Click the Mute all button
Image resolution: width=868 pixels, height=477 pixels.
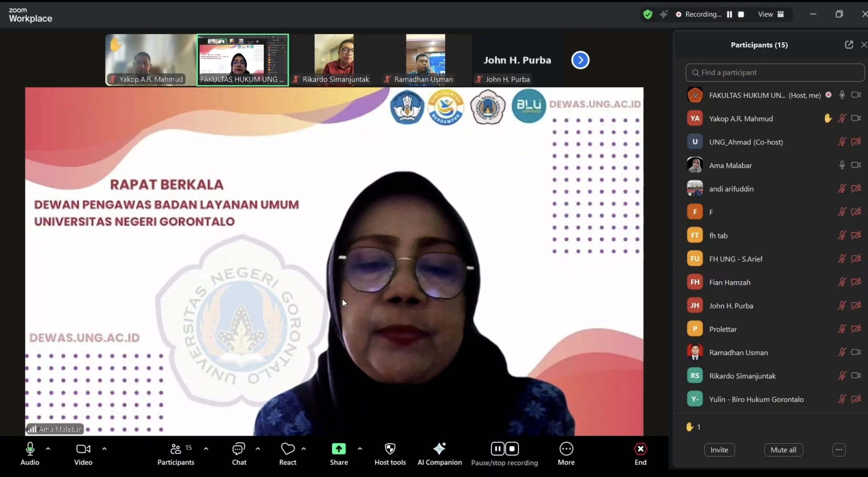click(x=783, y=450)
